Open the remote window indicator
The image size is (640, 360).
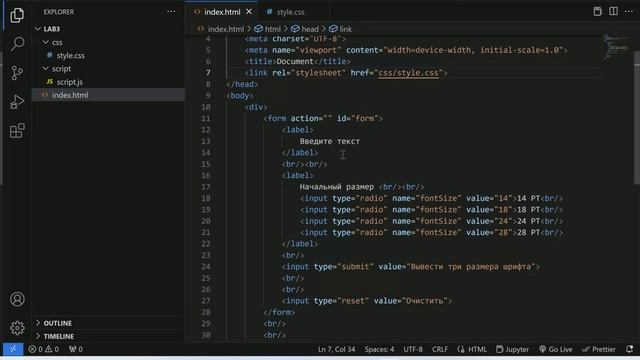pyautogui.click(x=13, y=349)
